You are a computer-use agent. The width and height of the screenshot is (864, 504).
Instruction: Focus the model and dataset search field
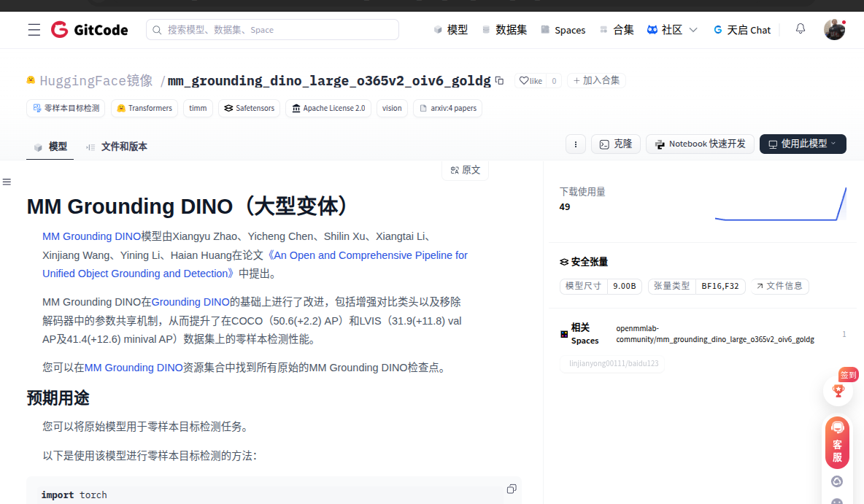click(272, 30)
